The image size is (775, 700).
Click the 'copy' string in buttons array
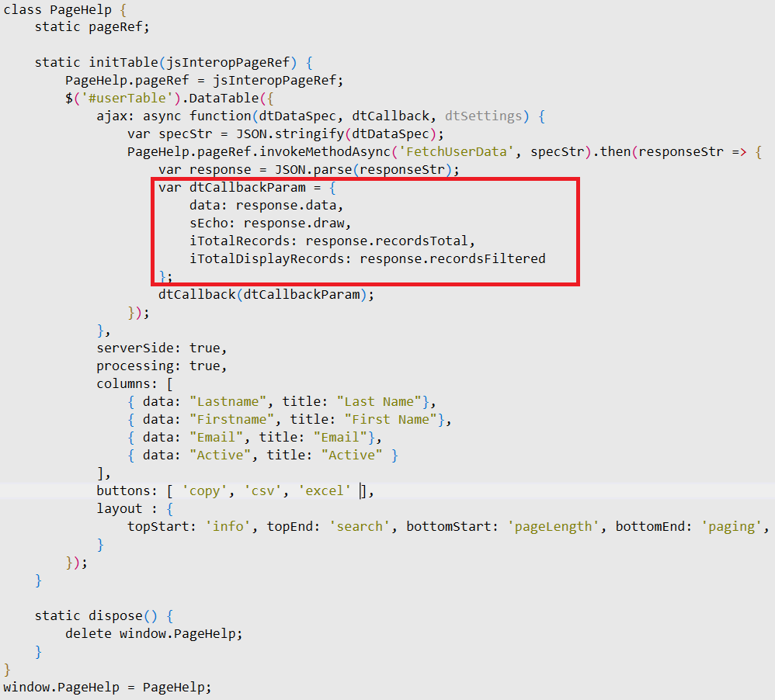tap(204, 491)
